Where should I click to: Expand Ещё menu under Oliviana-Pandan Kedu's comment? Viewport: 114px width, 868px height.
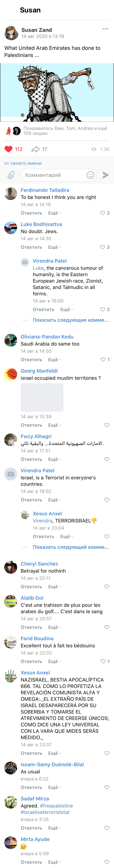point(55,360)
